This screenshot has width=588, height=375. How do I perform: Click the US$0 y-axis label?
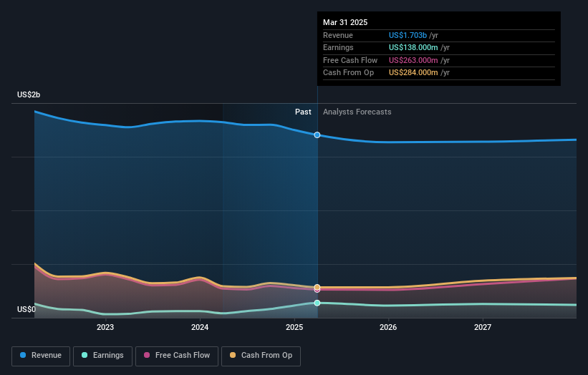(x=26, y=309)
